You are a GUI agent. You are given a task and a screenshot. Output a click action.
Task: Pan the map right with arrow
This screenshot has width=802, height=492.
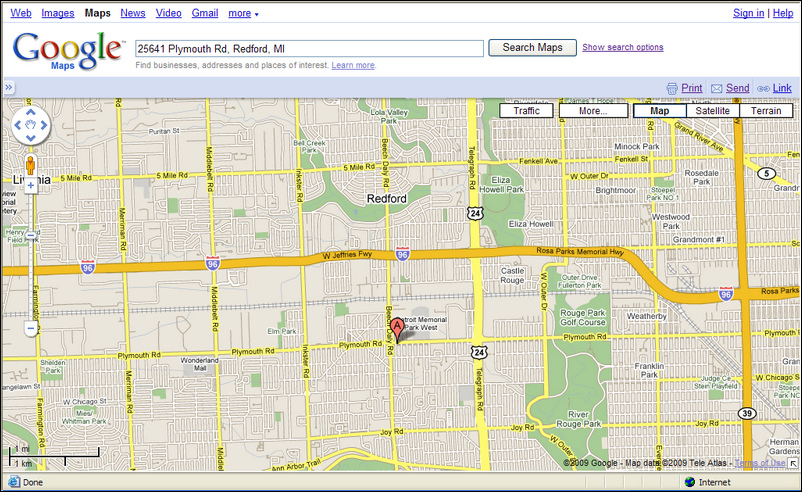point(45,127)
